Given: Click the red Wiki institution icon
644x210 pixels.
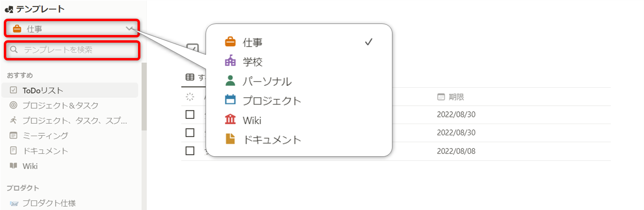Looking at the screenshot, I should 230,120.
